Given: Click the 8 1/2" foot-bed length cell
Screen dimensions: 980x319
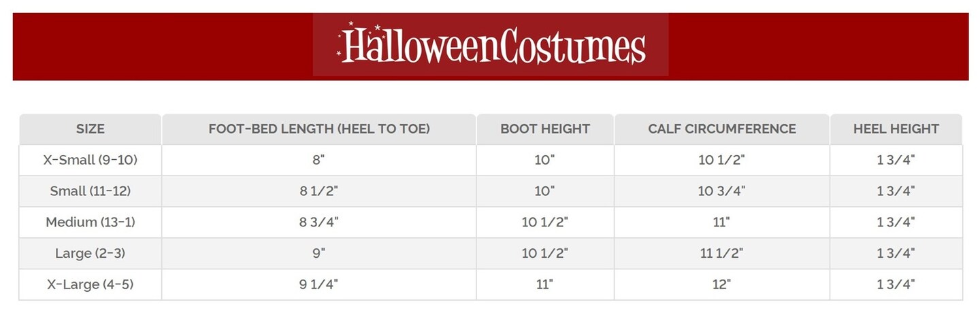Looking at the screenshot, I should pos(319,192).
